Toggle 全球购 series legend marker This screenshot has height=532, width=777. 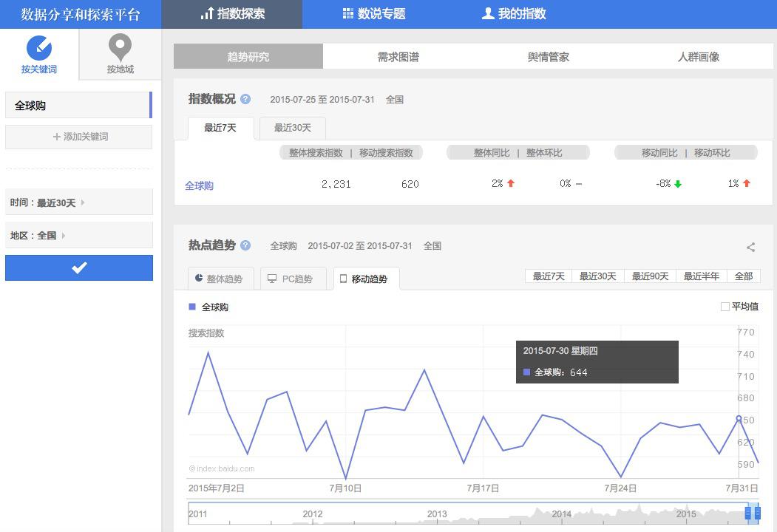click(192, 307)
